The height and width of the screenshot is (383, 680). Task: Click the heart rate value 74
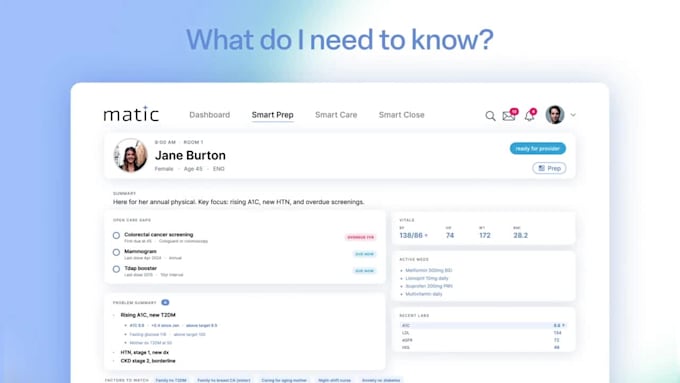point(450,235)
